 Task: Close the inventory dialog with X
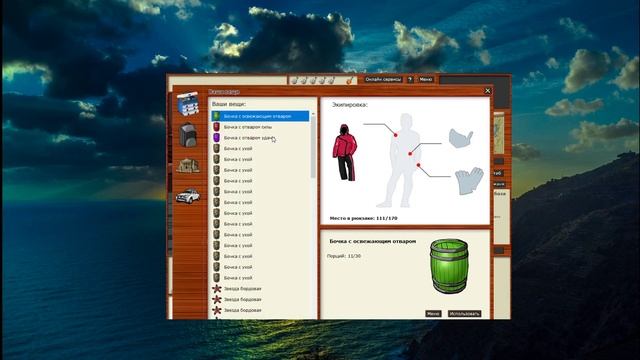click(487, 91)
